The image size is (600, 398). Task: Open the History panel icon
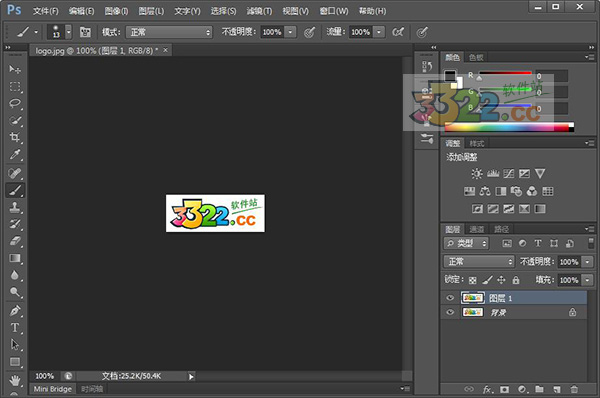tap(427, 66)
